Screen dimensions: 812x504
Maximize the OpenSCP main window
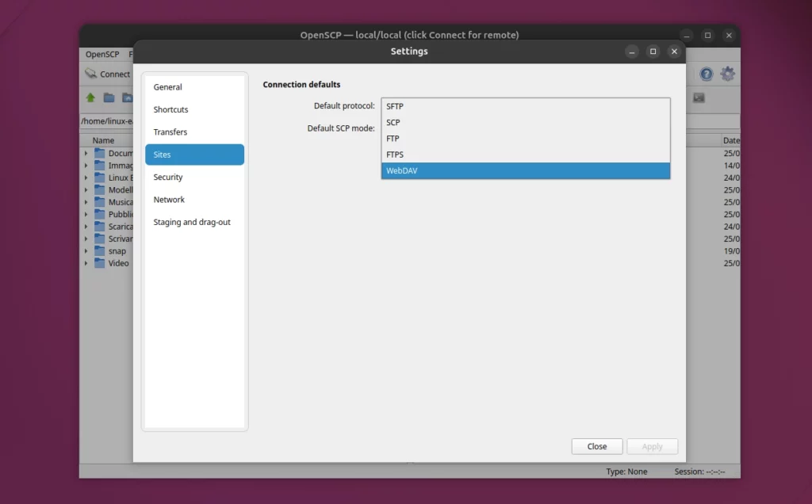(x=708, y=35)
